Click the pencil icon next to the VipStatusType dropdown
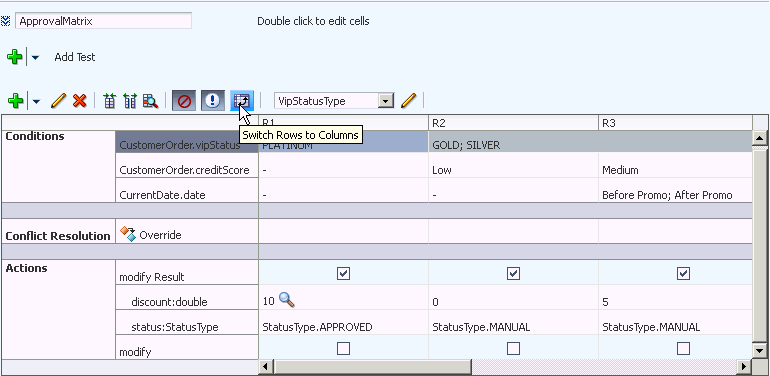This screenshot has width=770, height=376. pos(409,101)
